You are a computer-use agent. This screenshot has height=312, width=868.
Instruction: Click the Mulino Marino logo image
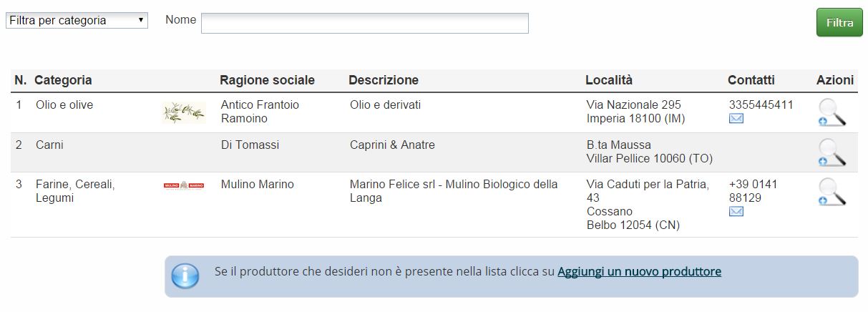tap(184, 185)
